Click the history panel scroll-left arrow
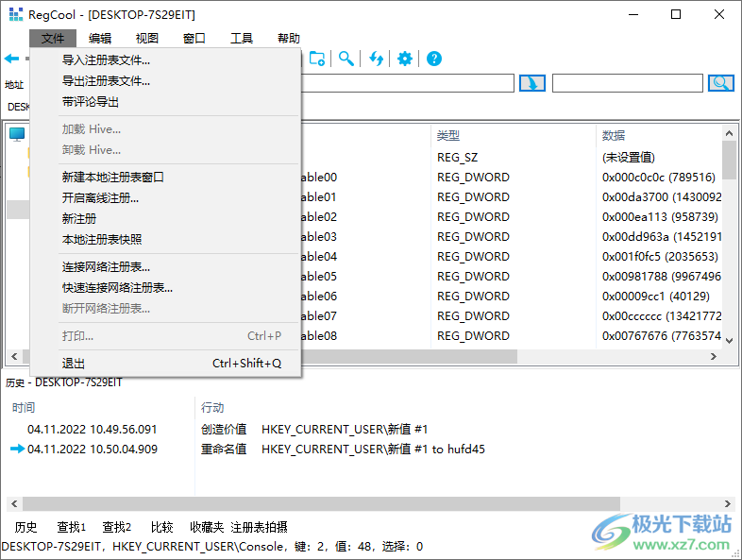This screenshot has height=560, width=742. (14, 503)
